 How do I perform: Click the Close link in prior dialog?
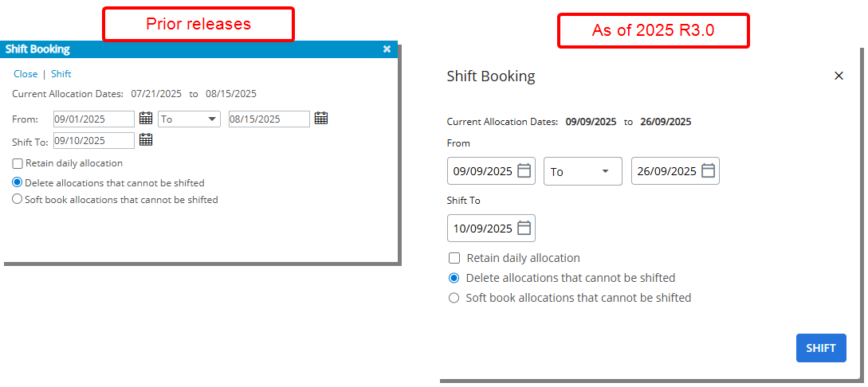[x=26, y=74]
